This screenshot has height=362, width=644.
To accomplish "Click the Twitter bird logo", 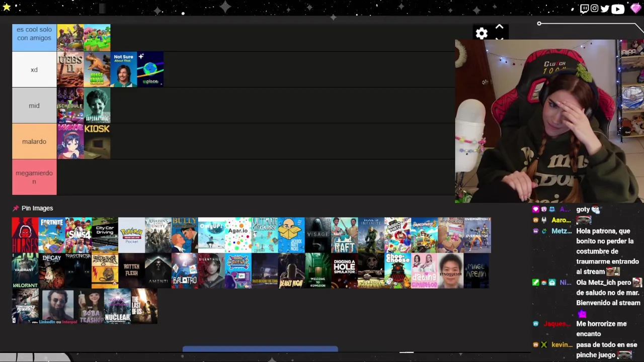I will click(604, 9).
